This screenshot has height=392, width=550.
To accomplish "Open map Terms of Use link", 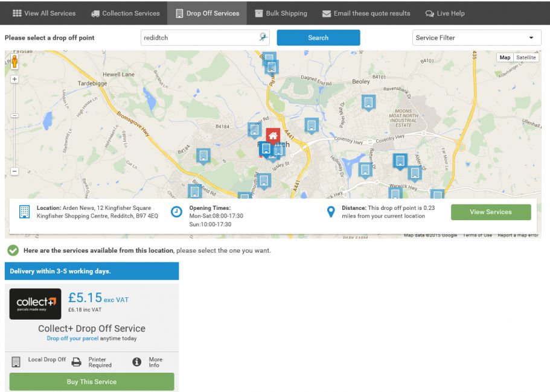I will [477, 235].
